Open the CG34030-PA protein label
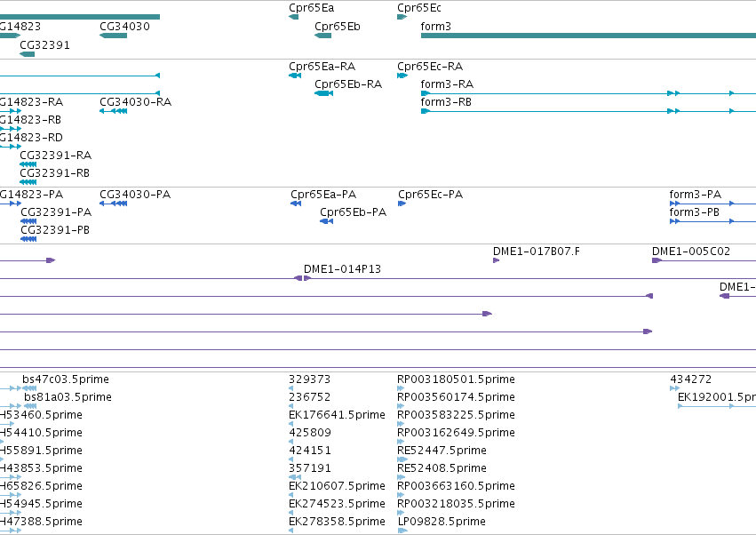756x535 pixels. (135, 195)
